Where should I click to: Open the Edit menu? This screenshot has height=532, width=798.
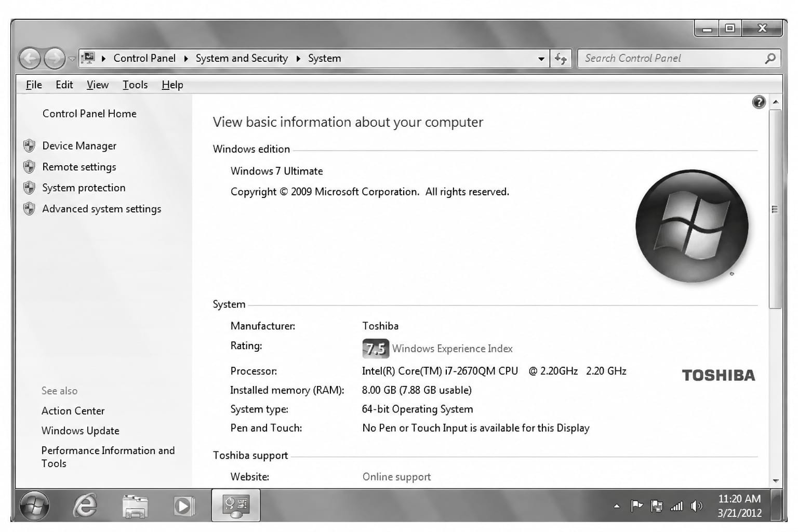(64, 85)
